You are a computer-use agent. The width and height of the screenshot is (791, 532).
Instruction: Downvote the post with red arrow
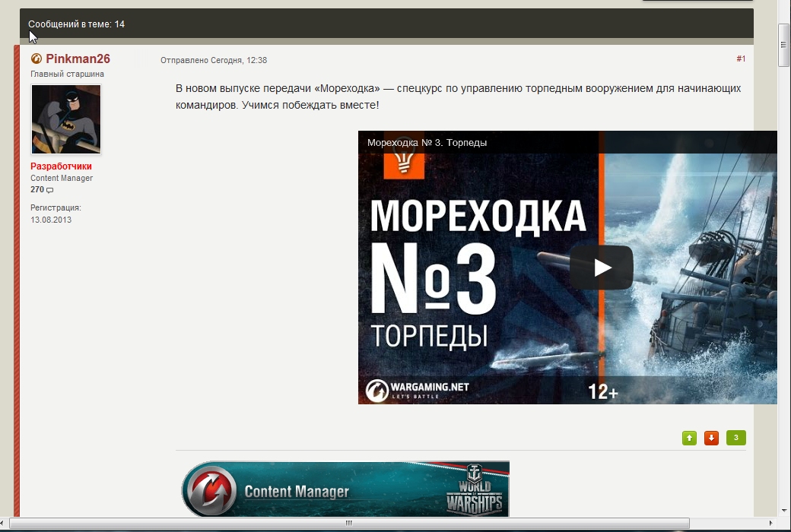711,438
